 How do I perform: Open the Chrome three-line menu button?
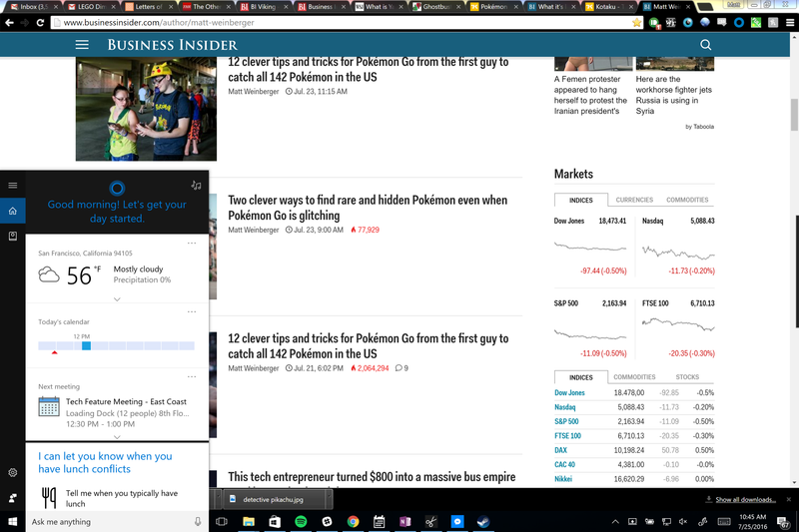[x=790, y=22]
